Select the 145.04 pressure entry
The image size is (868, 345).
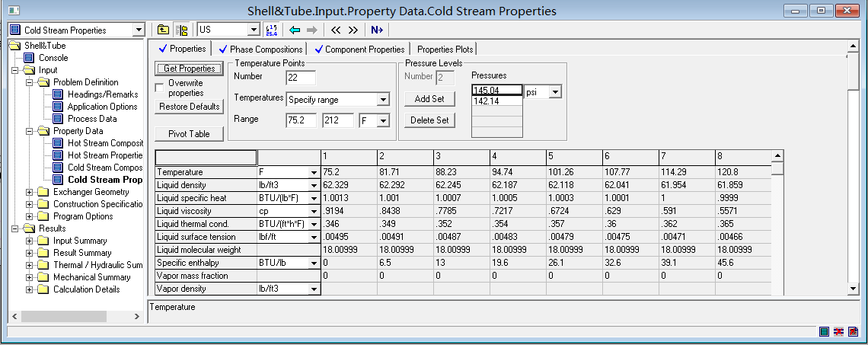click(497, 91)
